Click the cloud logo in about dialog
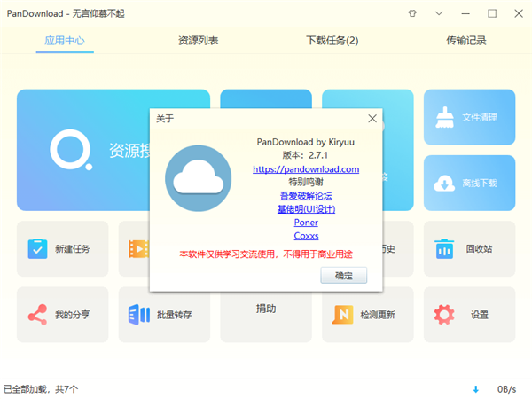 199,178
